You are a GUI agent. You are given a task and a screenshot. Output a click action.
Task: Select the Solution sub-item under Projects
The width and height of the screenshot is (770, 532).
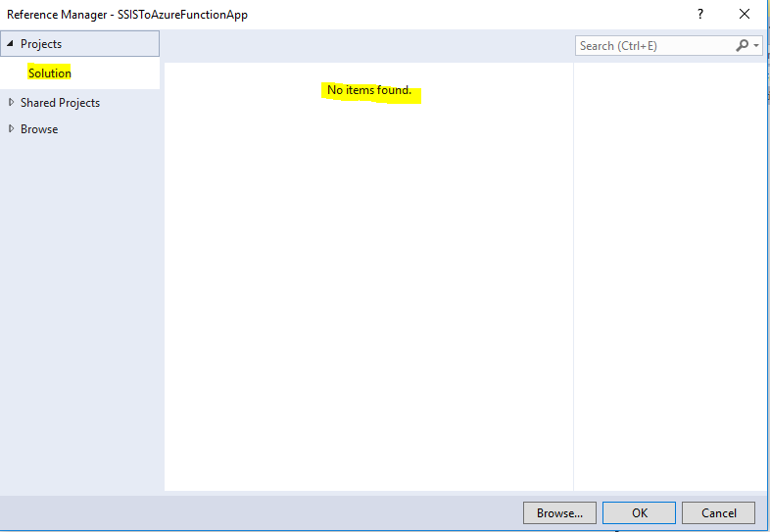tap(50, 73)
